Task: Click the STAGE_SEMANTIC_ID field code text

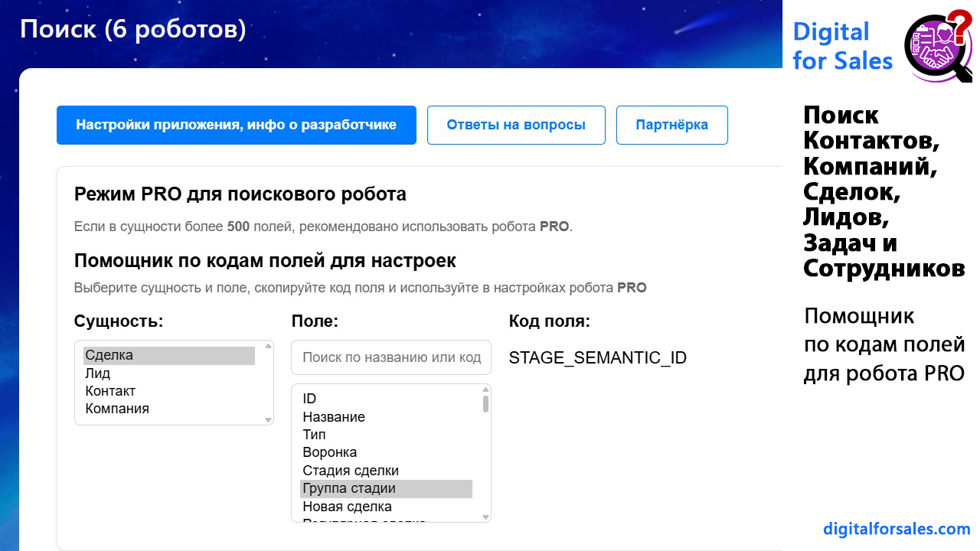Action: point(597,357)
